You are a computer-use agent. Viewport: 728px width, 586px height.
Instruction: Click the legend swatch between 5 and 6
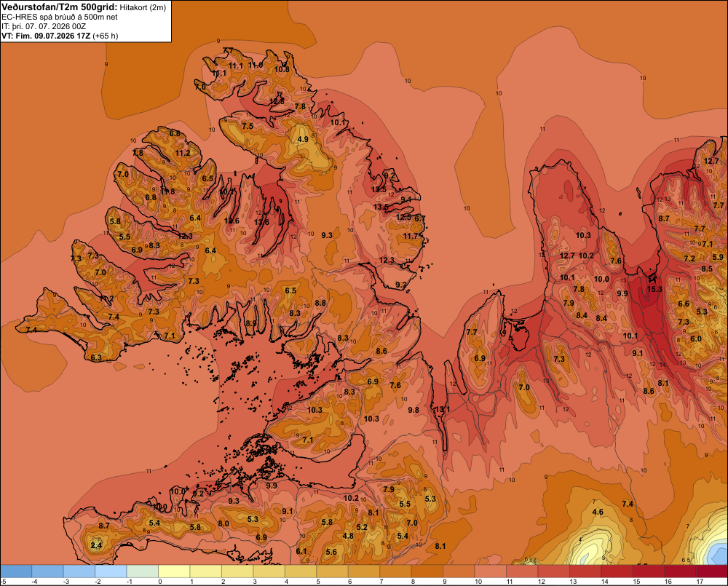point(333,571)
